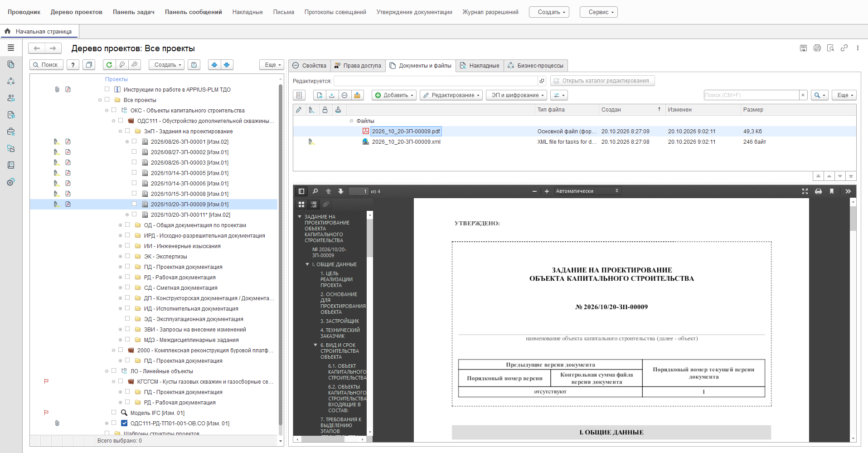Open Протоколы совещаний in the top menu
Viewport: 868px width, 453px height.
pyautogui.click(x=335, y=12)
